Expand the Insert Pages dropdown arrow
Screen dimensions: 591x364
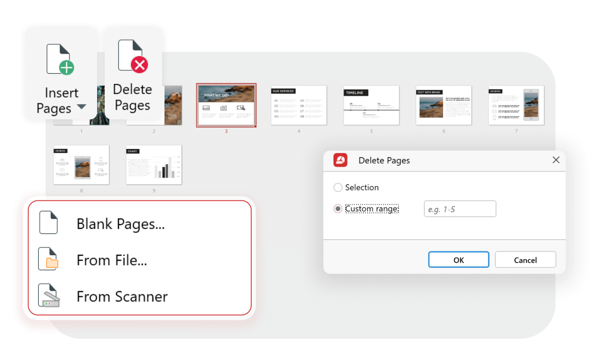click(x=81, y=107)
